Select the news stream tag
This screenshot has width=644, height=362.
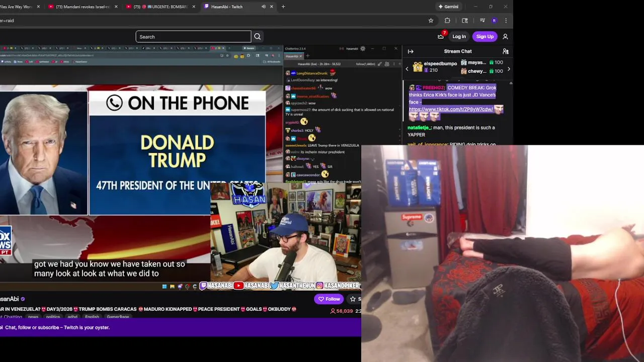[x=33, y=317]
